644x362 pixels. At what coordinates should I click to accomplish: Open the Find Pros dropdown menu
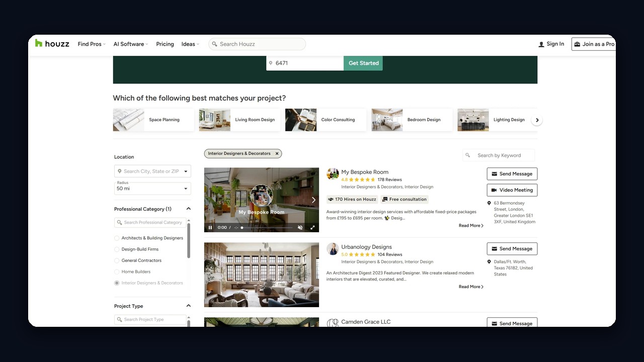click(x=92, y=44)
